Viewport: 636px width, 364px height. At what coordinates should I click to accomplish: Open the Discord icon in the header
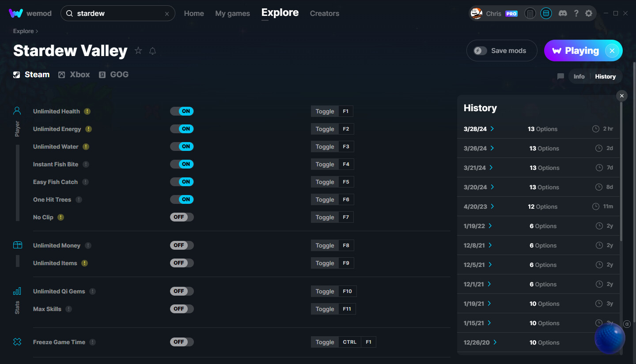coord(563,13)
